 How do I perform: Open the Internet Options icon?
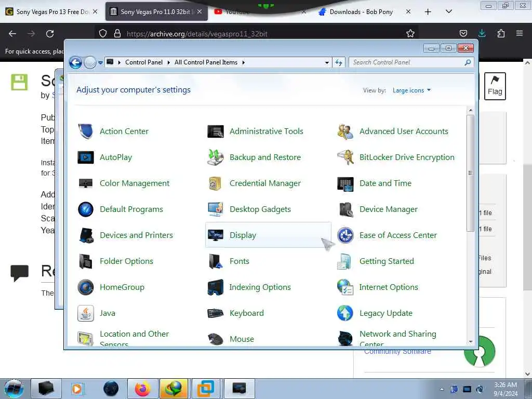click(x=345, y=287)
